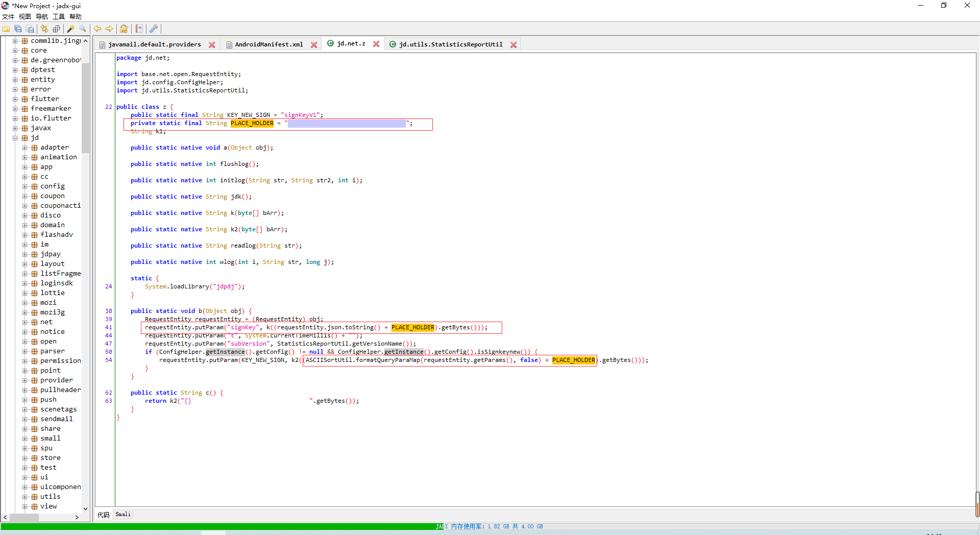This screenshot has width=980, height=535.
Task: Click the lottie package icon
Action: click(35, 293)
